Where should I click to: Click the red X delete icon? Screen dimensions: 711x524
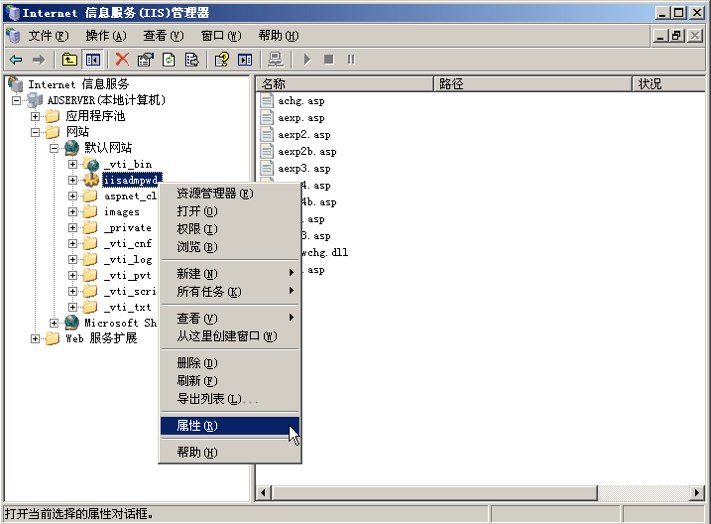(x=122, y=59)
